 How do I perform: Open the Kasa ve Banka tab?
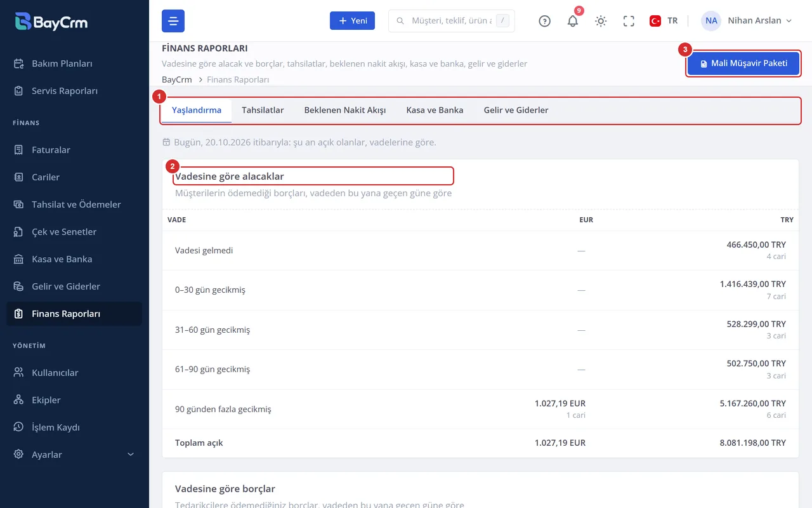[435, 110]
